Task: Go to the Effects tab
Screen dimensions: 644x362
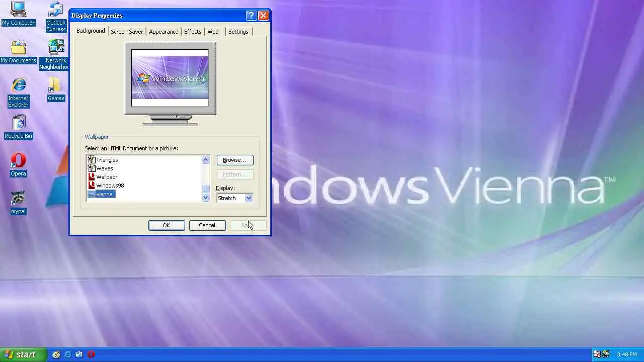Action: point(193,32)
